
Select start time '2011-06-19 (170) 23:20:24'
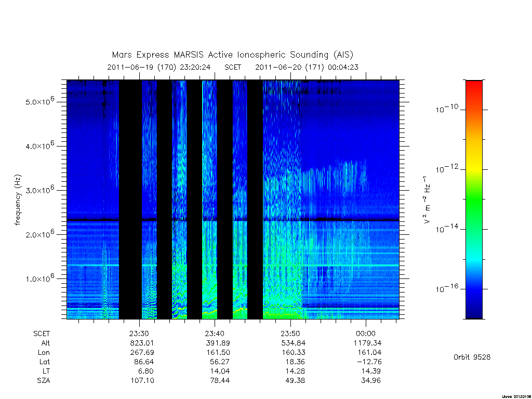tap(159, 67)
